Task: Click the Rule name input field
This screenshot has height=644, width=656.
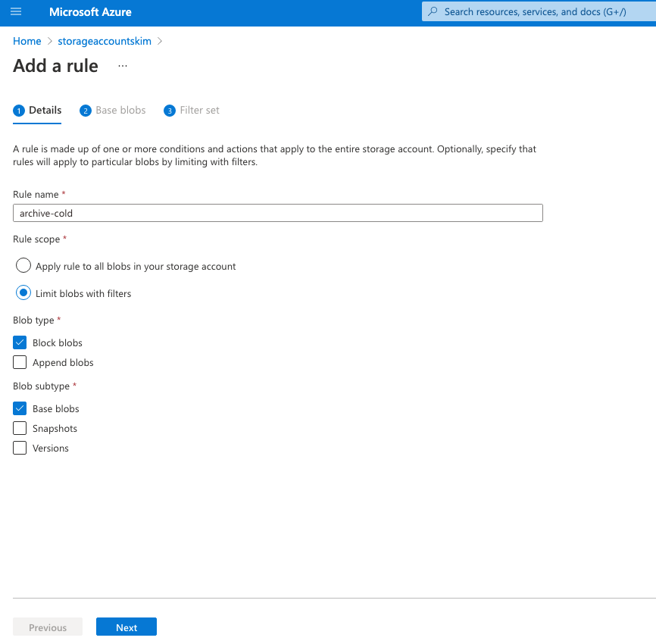Action: tap(278, 213)
